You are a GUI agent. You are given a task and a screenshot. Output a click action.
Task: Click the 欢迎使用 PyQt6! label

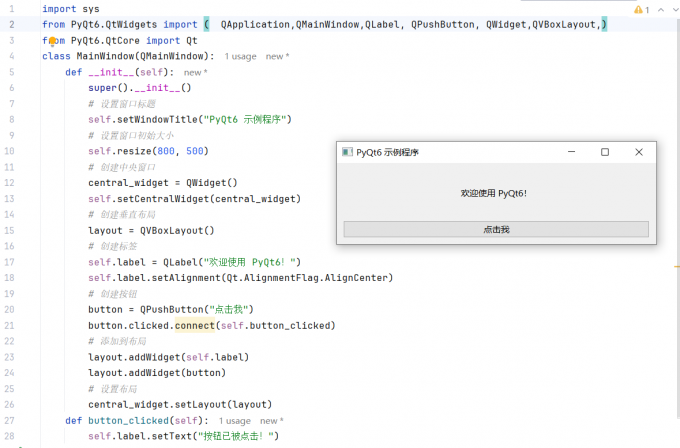pos(494,193)
